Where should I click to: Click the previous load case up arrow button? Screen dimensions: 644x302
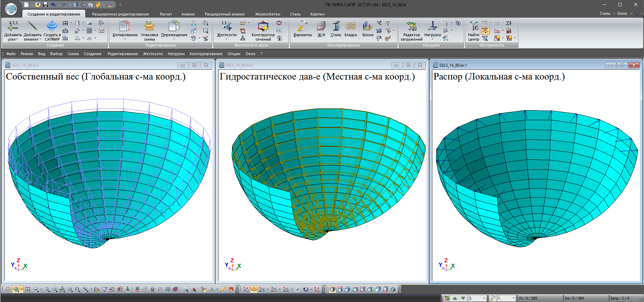click(x=455, y=298)
